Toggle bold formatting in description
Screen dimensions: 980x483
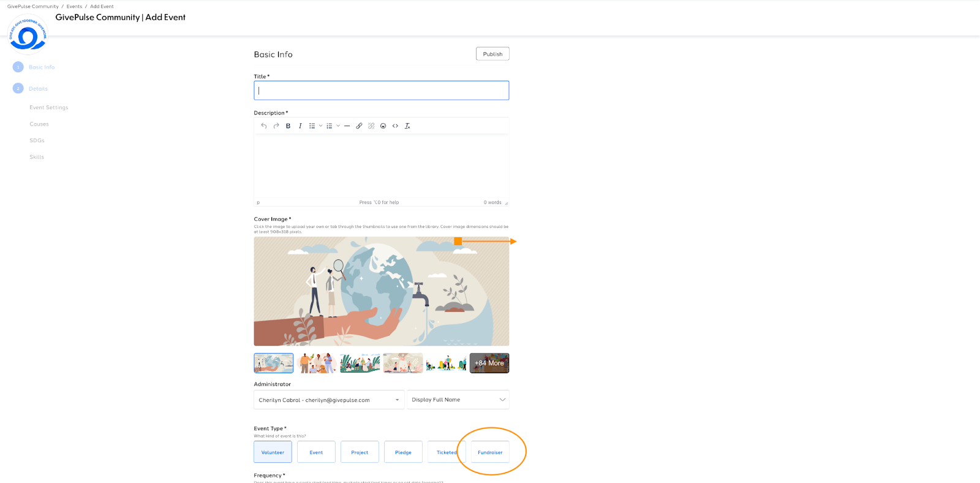point(288,126)
